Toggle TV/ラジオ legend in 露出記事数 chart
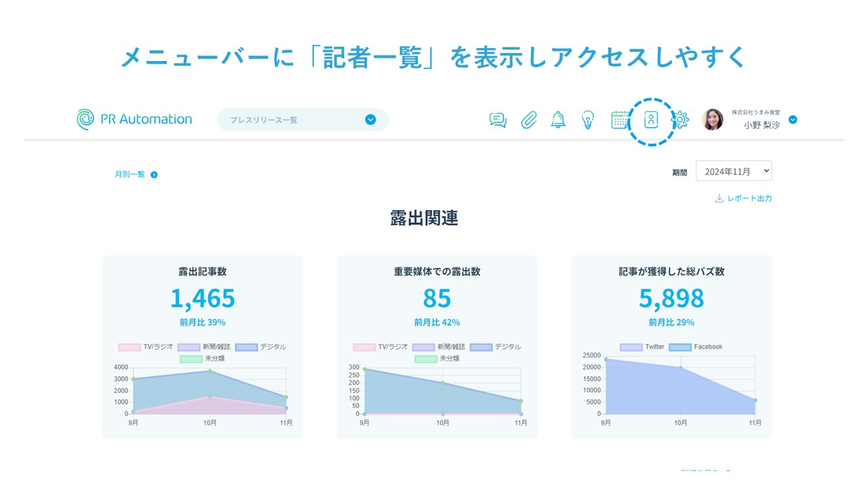The width and height of the screenshot is (868, 488). tap(144, 347)
